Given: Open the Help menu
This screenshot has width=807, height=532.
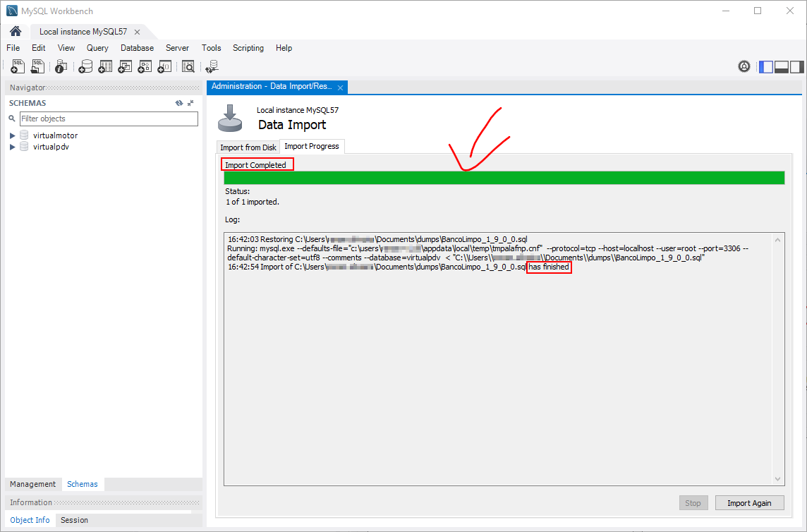Looking at the screenshot, I should 284,48.
